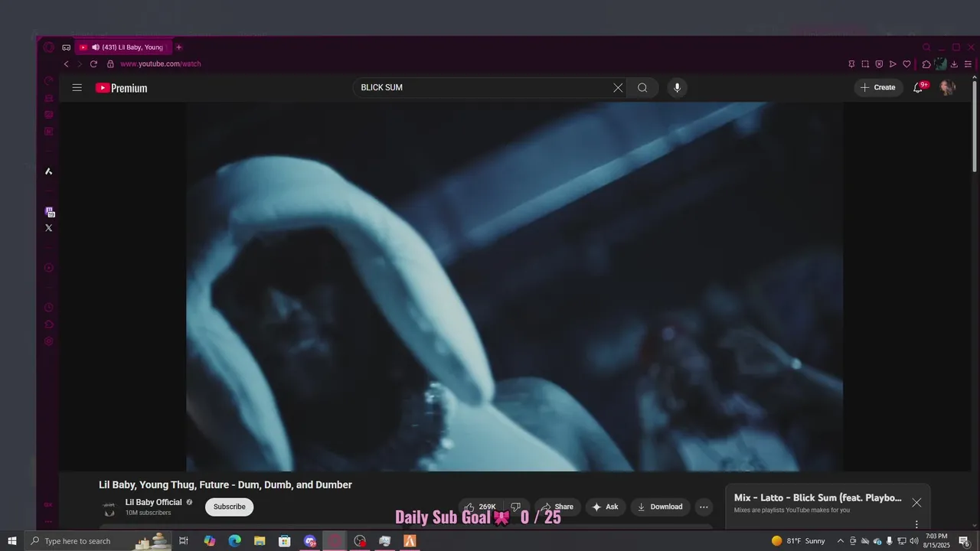Open the browser extensions cube icon
980x551 pixels.
(x=926, y=64)
